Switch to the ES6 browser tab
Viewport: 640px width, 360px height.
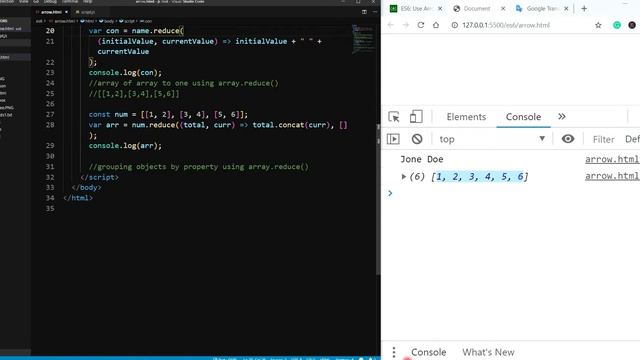click(416, 9)
